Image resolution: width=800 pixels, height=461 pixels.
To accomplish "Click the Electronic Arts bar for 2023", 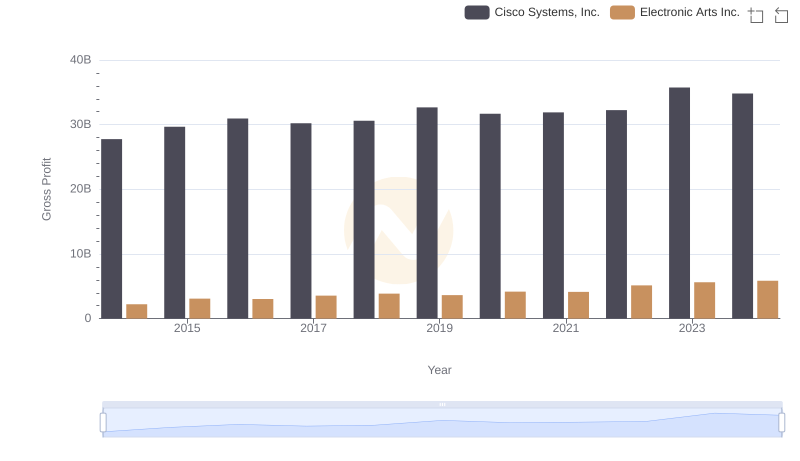I will [x=705, y=301].
